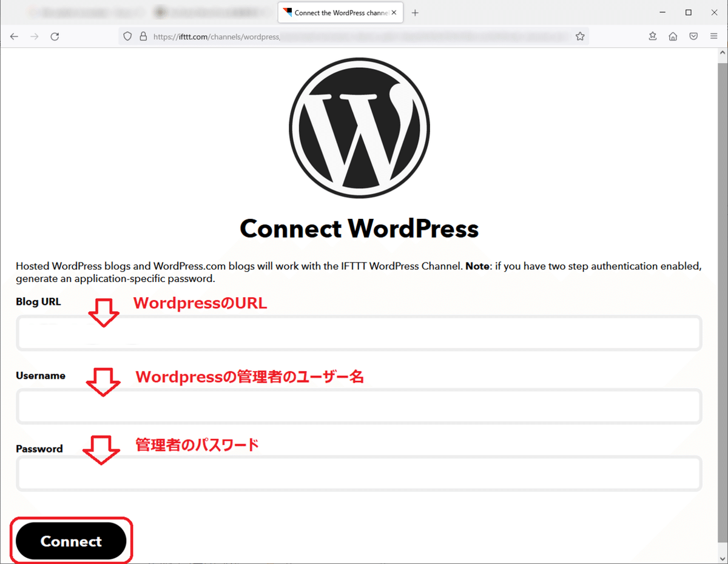This screenshot has height=564, width=728.
Task: Close the Connect WordPress tab
Action: 394,13
